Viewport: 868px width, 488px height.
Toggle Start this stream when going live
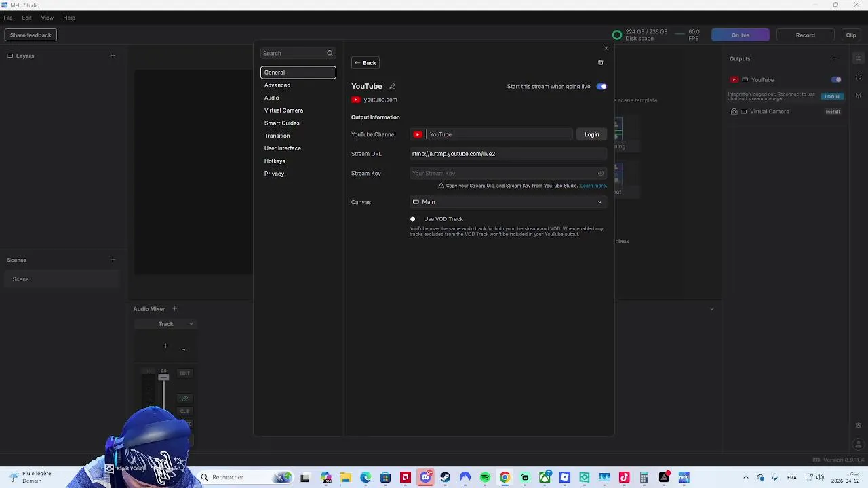pos(601,87)
